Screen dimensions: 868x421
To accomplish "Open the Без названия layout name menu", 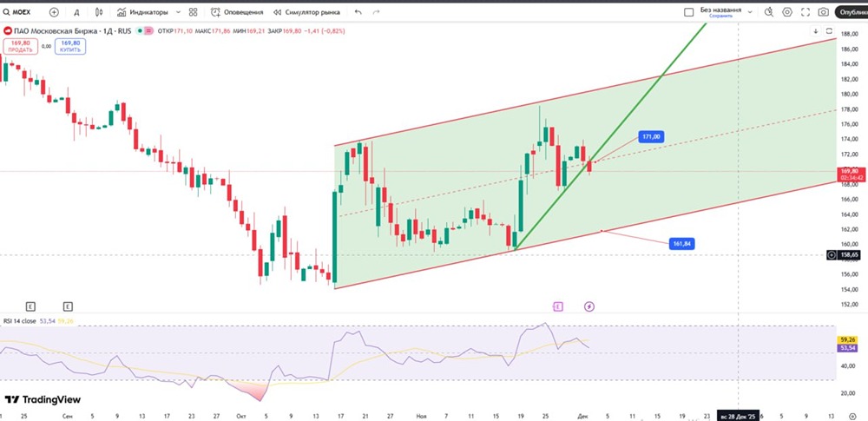I will (x=720, y=10).
